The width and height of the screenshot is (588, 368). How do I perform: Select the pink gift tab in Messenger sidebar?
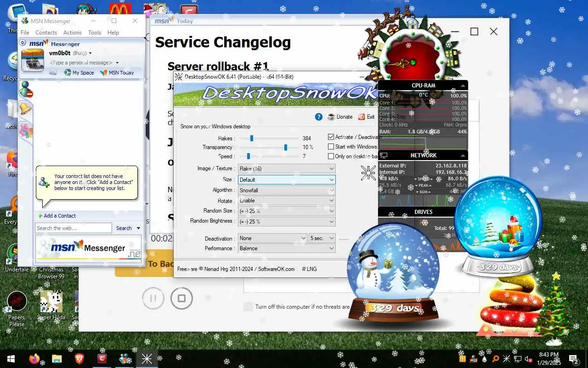click(26, 130)
